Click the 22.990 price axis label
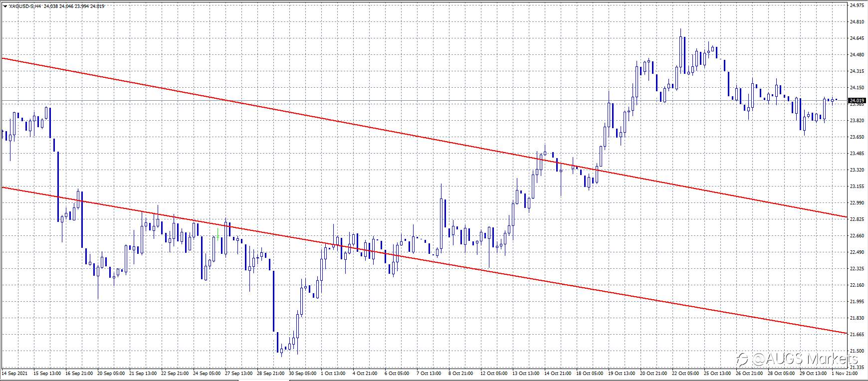Viewport: 868px width, 381px height. [857, 203]
